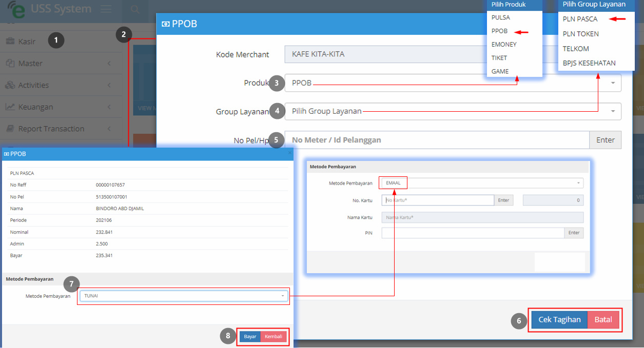This screenshot has width=644, height=348.
Task: Choose EMONEY in the product list
Action: [x=504, y=45]
